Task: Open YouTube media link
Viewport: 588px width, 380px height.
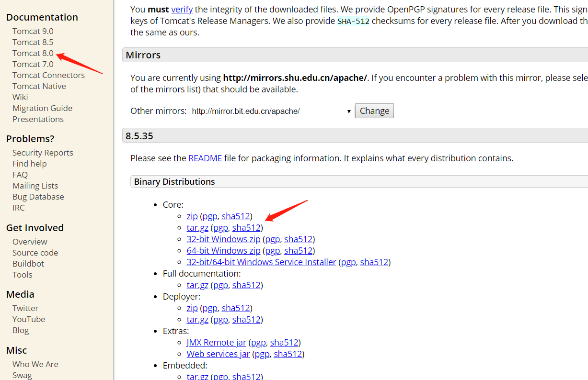Action: [29, 319]
